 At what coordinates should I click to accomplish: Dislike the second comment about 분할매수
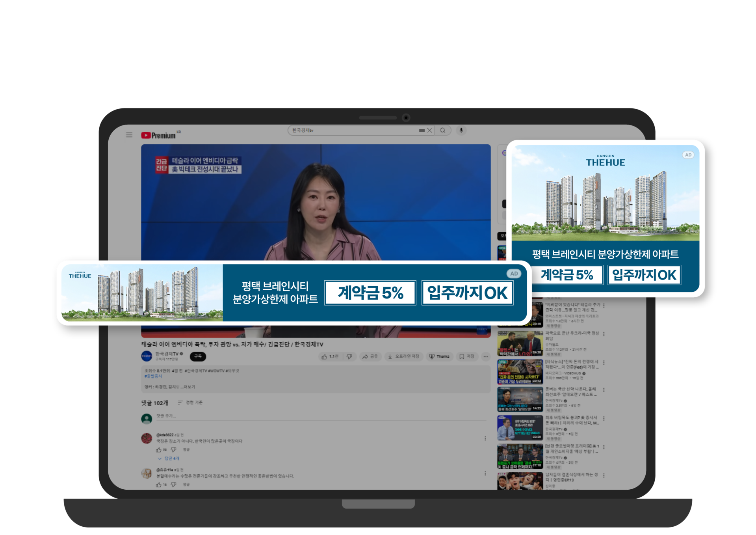click(173, 485)
